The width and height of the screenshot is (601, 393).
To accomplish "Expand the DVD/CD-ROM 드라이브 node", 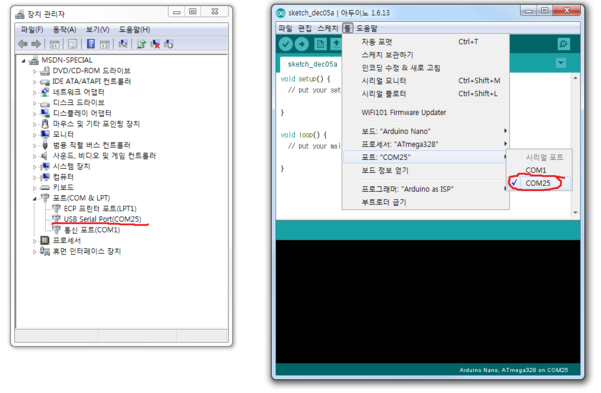I will point(34,71).
